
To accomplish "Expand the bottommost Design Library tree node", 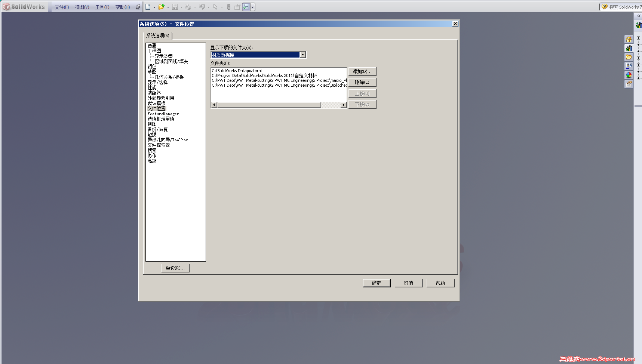I will coord(638,78).
